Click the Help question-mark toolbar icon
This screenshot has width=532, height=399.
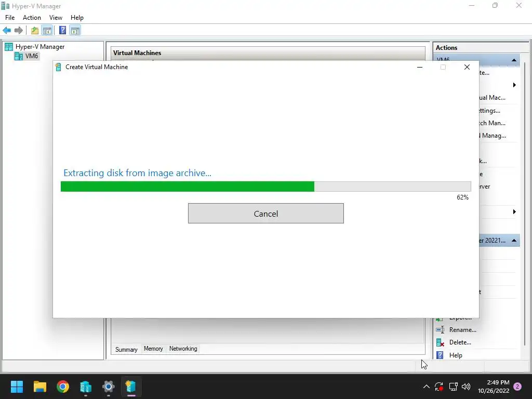(x=63, y=31)
